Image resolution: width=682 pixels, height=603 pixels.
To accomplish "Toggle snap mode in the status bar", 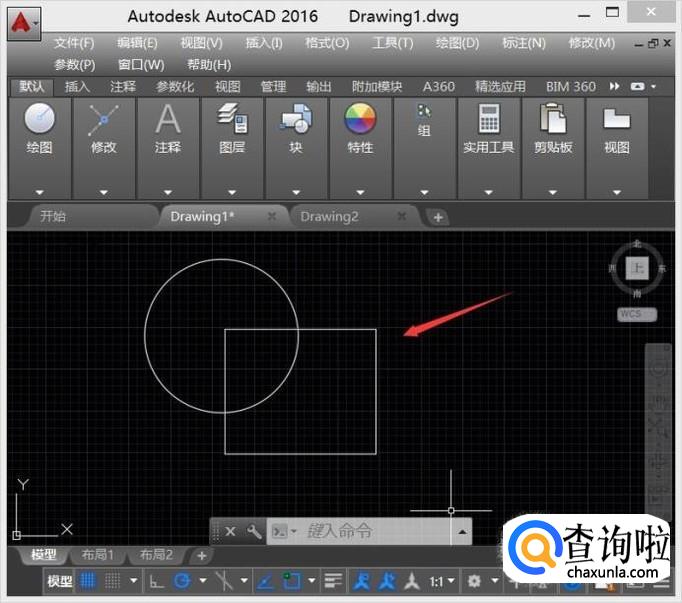I will [x=113, y=581].
